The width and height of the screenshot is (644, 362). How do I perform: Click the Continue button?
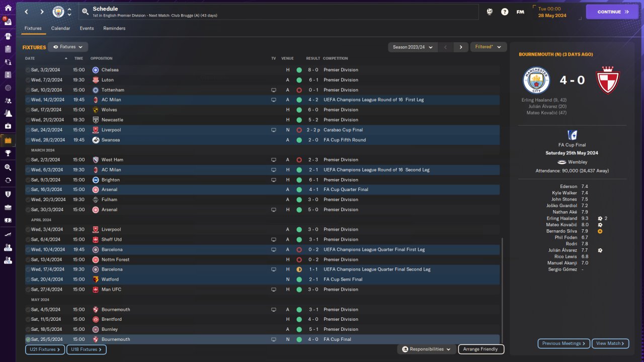coord(612,12)
